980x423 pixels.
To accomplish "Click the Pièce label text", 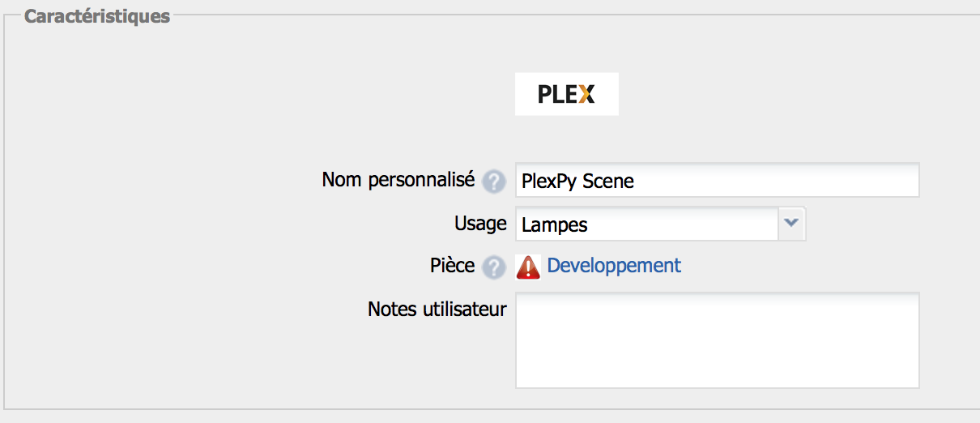I will click(x=453, y=266).
